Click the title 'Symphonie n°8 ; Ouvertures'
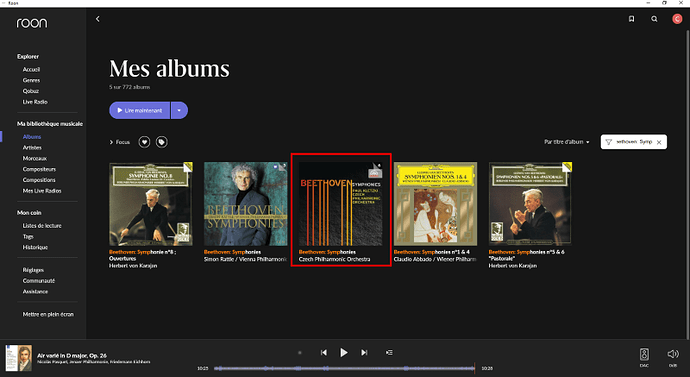Screen dimensions: 690x377 click(x=143, y=255)
